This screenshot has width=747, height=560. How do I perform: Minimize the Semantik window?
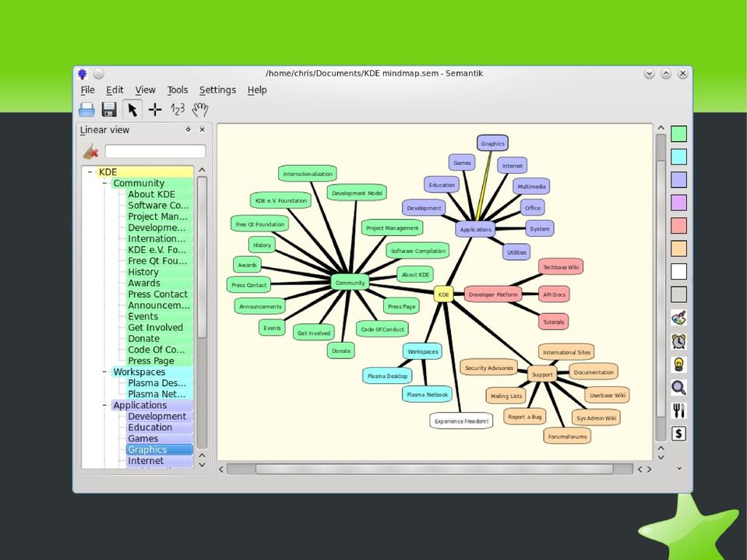tap(649, 73)
